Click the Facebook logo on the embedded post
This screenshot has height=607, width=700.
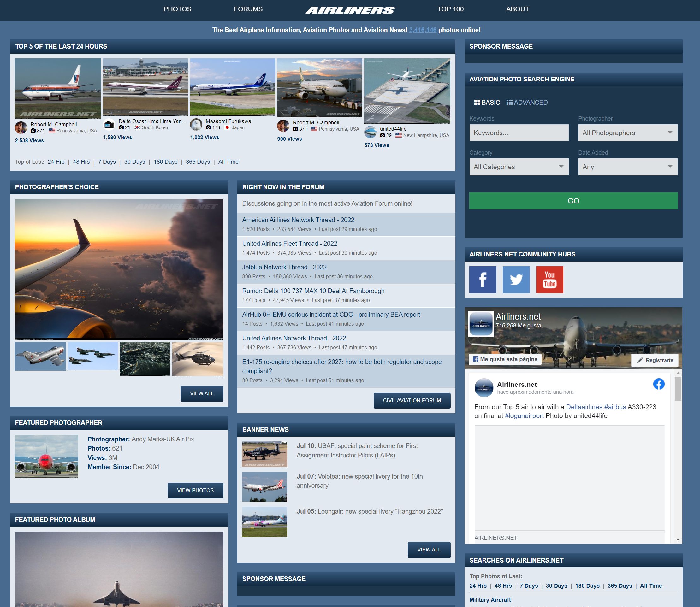coord(659,384)
